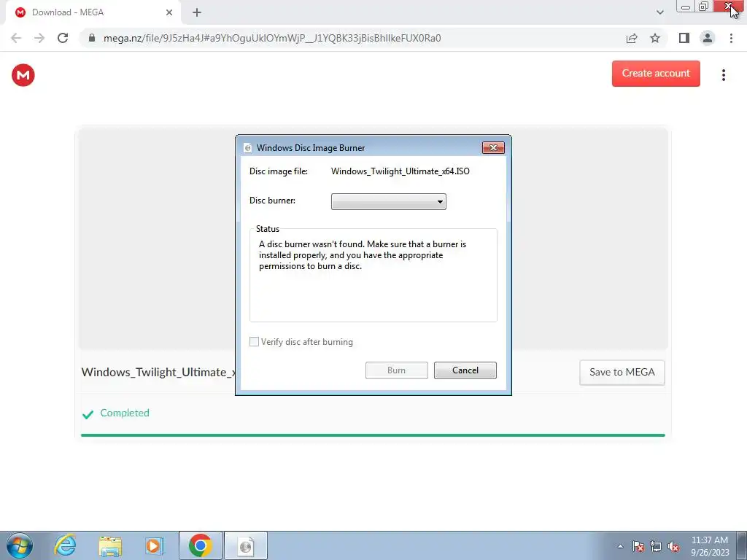Click the Disc Image Burner title icon
747x560 pixels.
[x=247, y=147]
